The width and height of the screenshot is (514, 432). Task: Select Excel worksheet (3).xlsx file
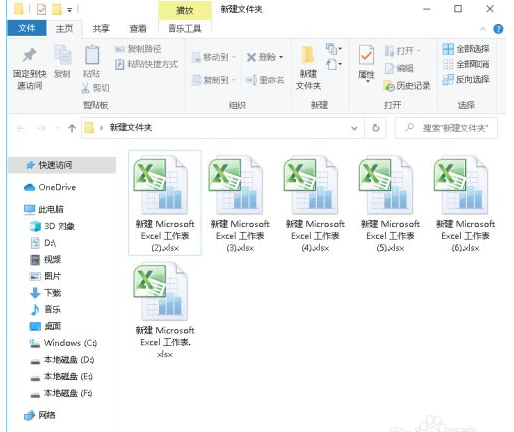click(x=240, y=203)
